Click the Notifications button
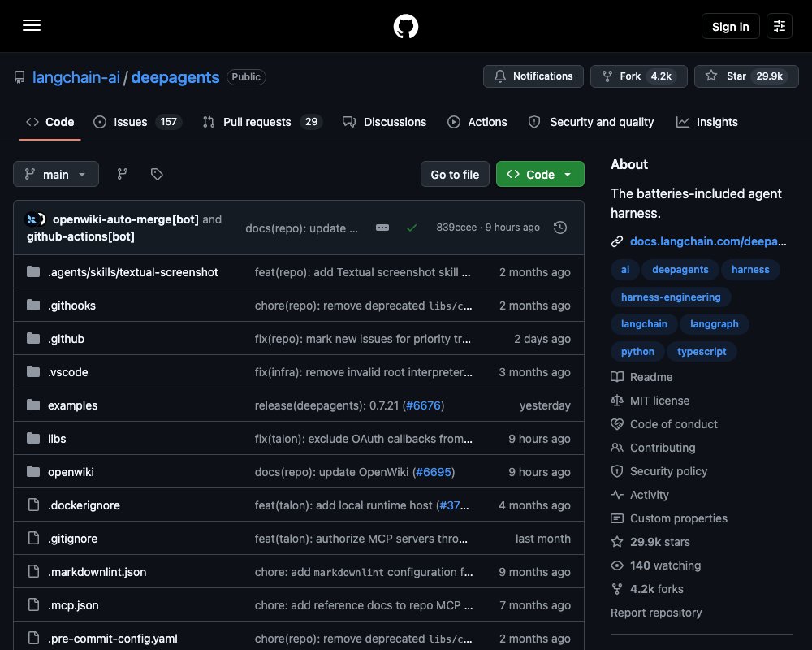The image size is (812, 650). tap(533, 76)
